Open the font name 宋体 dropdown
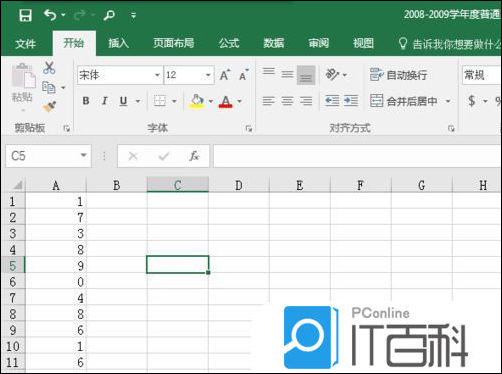502x374 pixels. click(x=157, y=75)
